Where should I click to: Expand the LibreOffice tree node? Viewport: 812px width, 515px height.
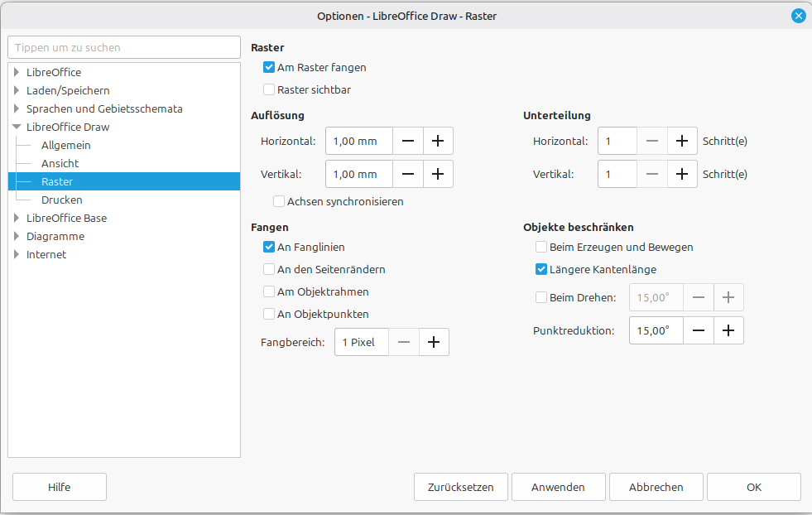[x=17, y=72]
